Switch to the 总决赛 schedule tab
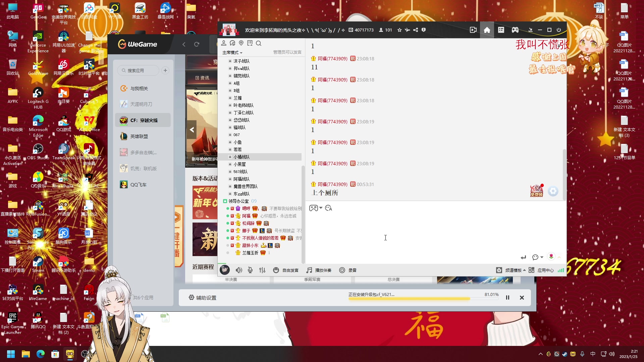 coord(394,279)
